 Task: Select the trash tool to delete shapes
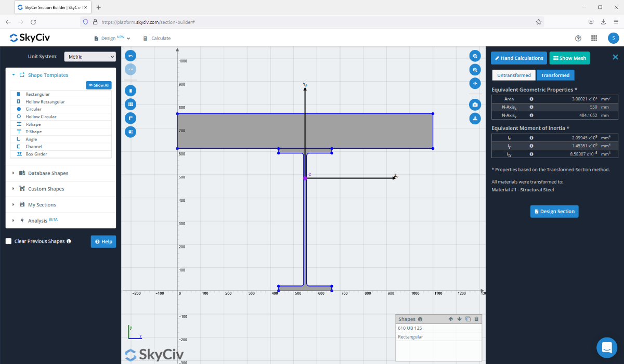(130, 90)
